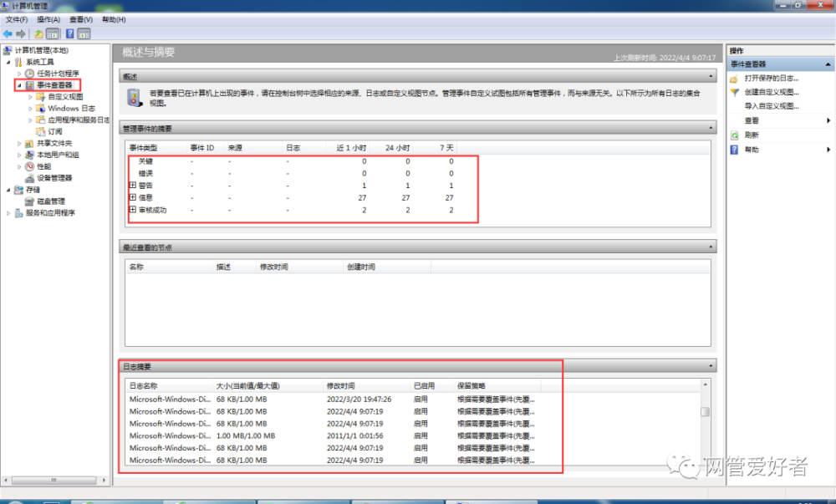Screen dimensions: 836x504
Task: Expand the 信息 event type row
Action: click(133, 197)
